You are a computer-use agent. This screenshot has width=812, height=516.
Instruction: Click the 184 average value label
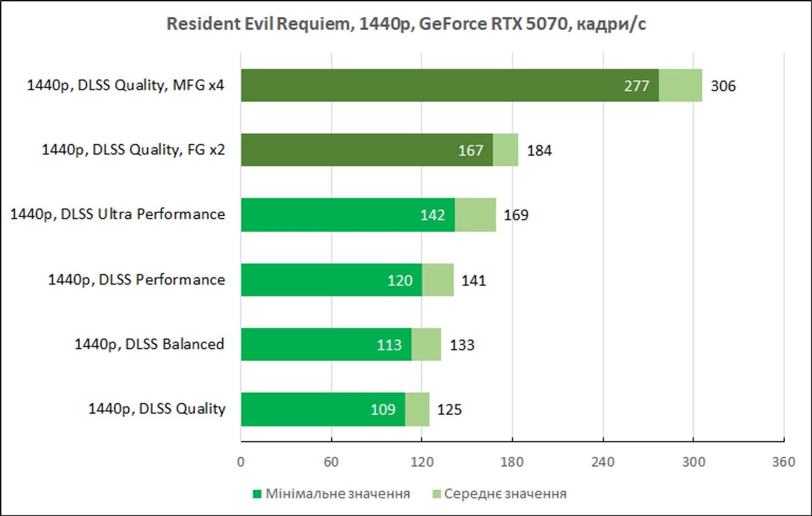(x=539, y=151)
